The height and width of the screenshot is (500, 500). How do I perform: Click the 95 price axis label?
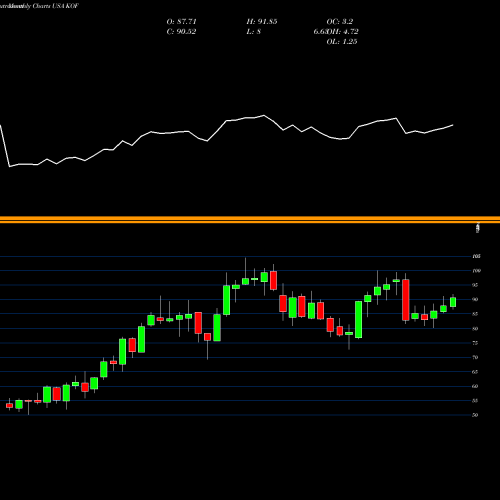475,285
